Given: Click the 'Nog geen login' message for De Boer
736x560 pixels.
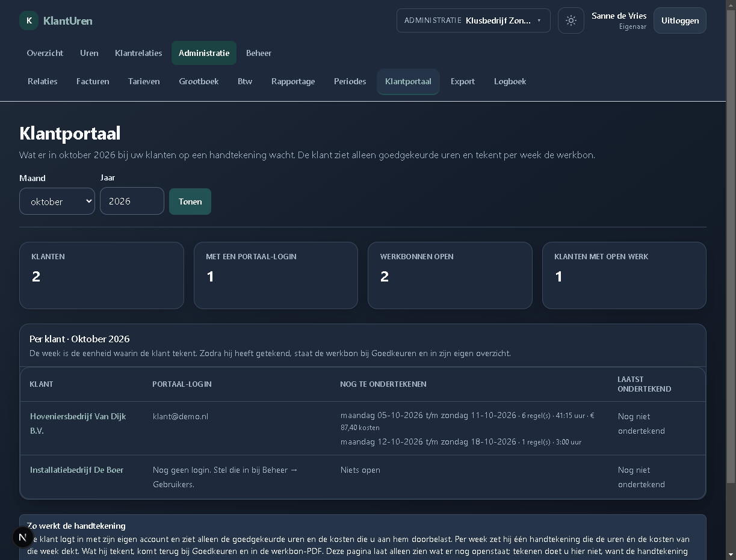Looking at the screenshot, I should click(x=226, y=477).
